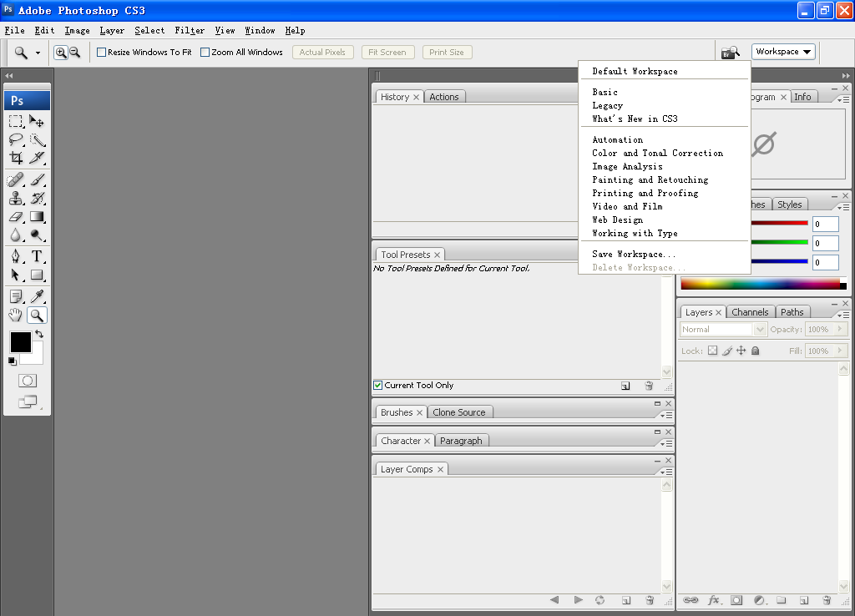Swap foreground and background colors
The image size is (855, 616).
39,334
